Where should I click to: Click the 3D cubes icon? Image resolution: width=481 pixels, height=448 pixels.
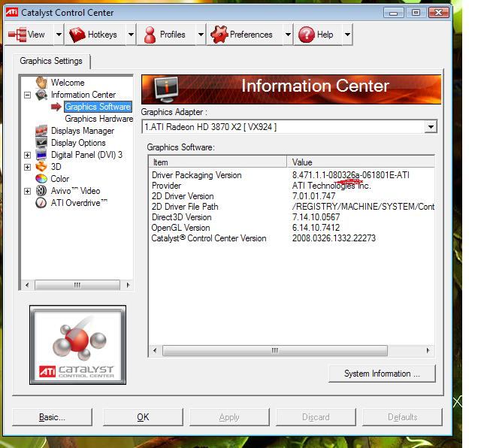(41, 167)
